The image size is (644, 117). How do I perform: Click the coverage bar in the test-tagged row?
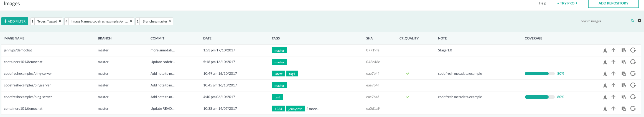click(x=539, y=97)
